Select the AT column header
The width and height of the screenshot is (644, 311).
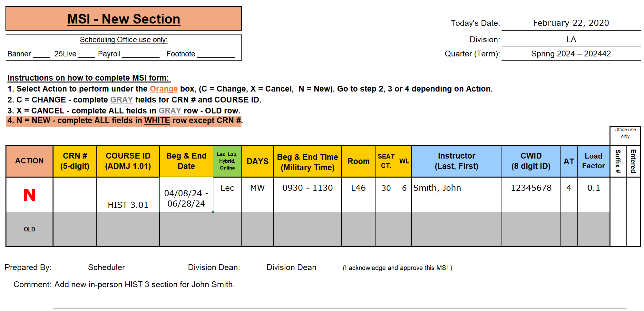(569, 161)
